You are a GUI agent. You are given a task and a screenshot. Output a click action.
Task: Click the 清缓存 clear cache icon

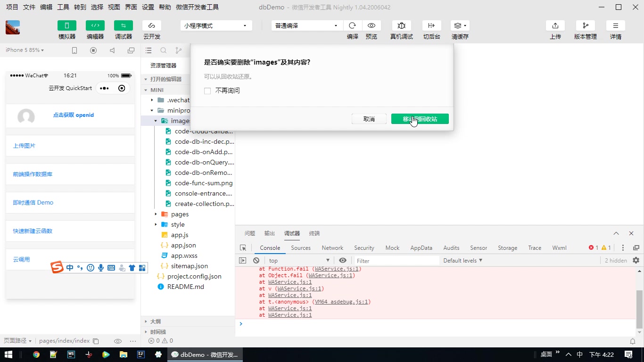[x=457, y=25]
